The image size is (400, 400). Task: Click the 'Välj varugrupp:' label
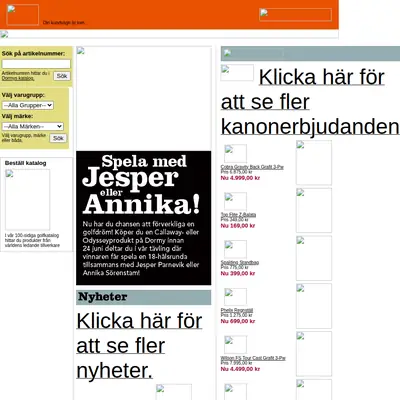tap(23, 95)
